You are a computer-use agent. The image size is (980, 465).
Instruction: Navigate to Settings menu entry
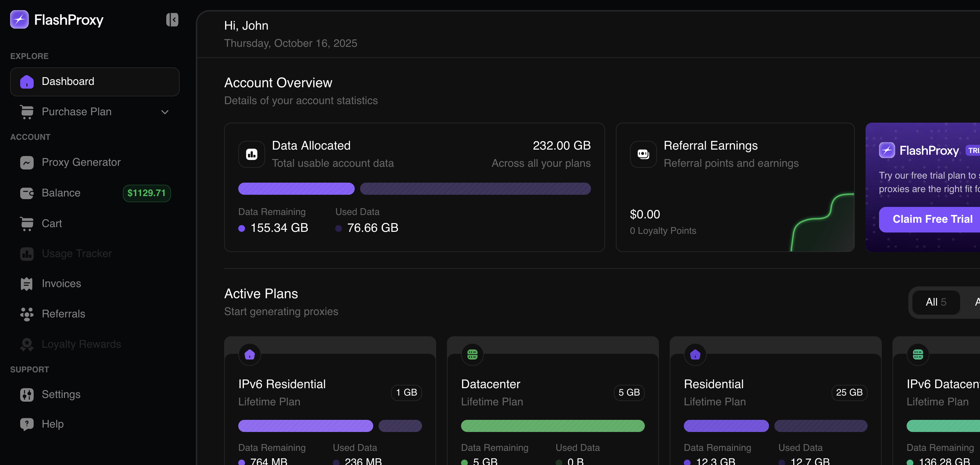point(61,395)
